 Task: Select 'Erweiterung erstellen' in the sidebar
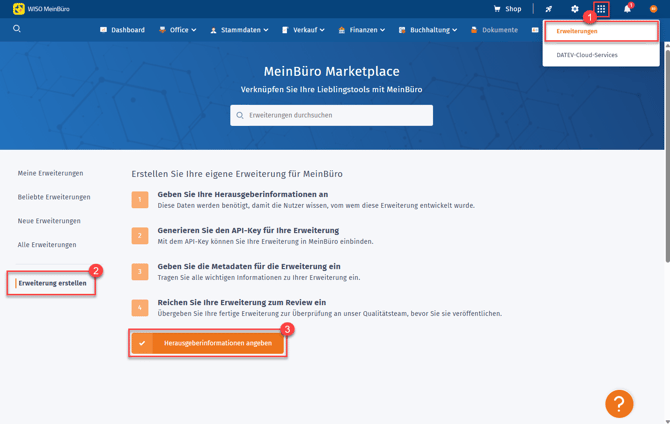pyautogui.click(x=52, y=283)
